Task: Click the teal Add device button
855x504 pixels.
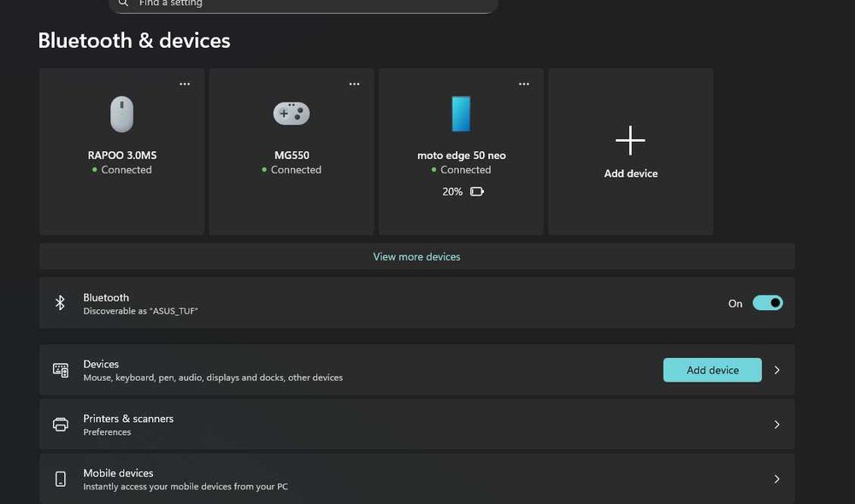Action: pyautogui.click(x=712, y=370)
